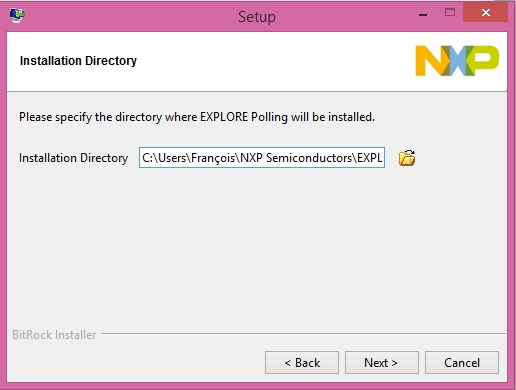Viewport: 516px width, 390px height.
Task: Minimize the Setup window
Action: (x=423, y=14)
